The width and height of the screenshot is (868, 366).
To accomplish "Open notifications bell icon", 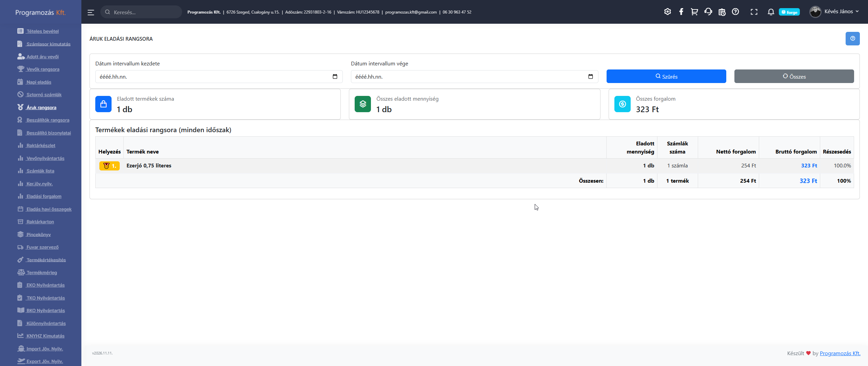I will tap(771, 12).
